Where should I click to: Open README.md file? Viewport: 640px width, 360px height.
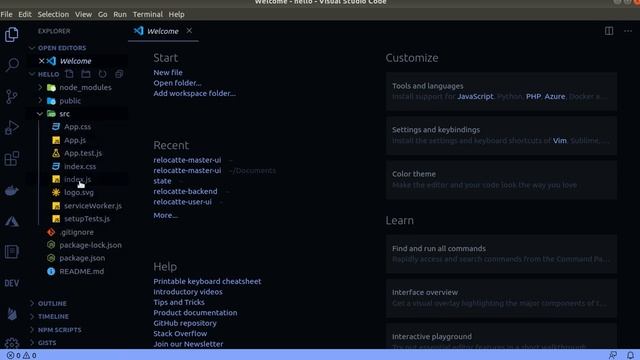point(82,271)
